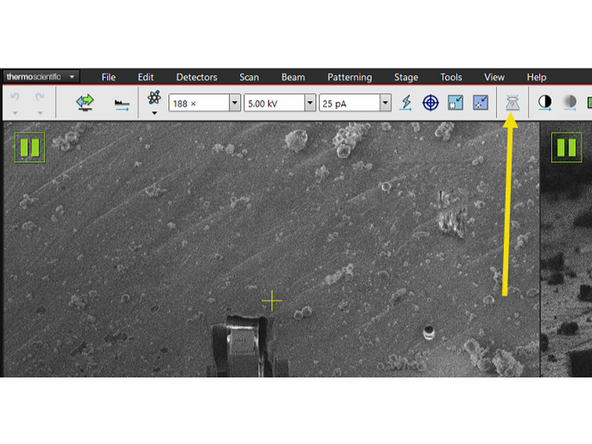Click the lightning bolt beam icon
The width and height of the screenshot is (592, 444).
pos(406,103)
